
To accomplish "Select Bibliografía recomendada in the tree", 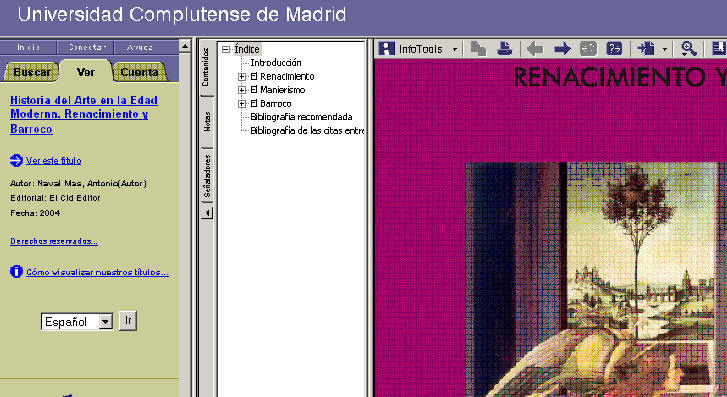I will tap(301, 117).
